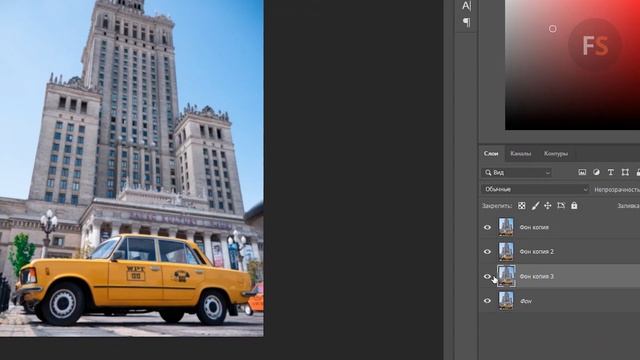Switch to the Каналы tab

(x=520, y=154)
